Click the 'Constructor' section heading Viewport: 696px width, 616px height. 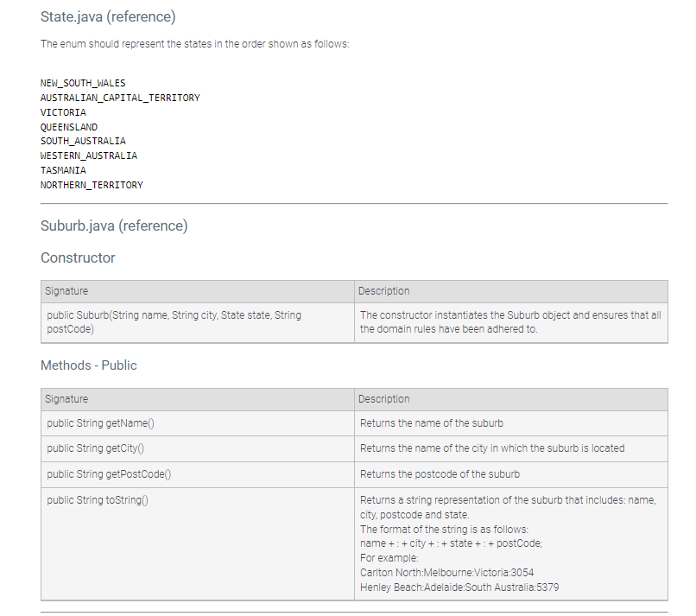(x=78, y=257)
